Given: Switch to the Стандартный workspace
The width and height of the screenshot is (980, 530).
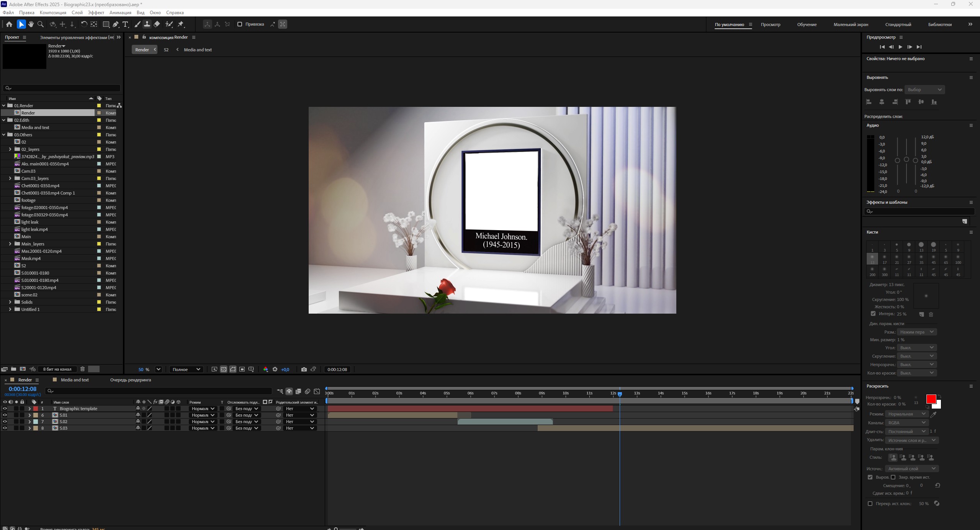Looking at the screenshot, I should (x=898, y=25).
